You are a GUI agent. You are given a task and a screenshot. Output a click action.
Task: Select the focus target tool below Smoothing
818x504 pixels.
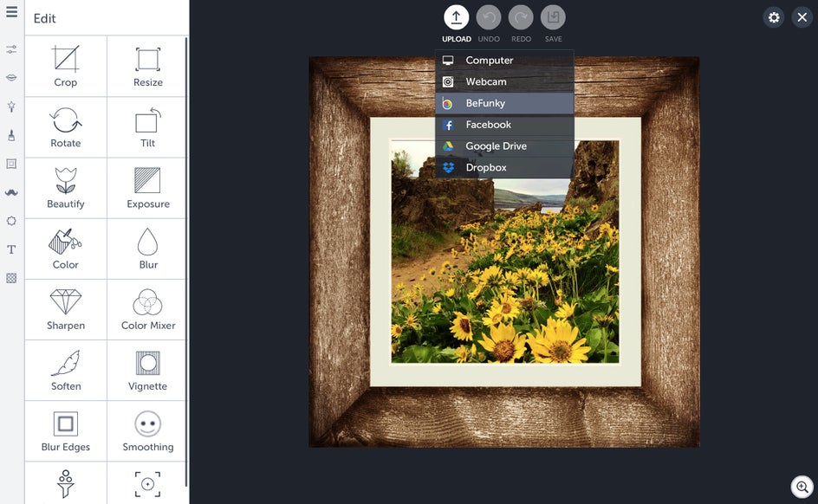point(147,483)
